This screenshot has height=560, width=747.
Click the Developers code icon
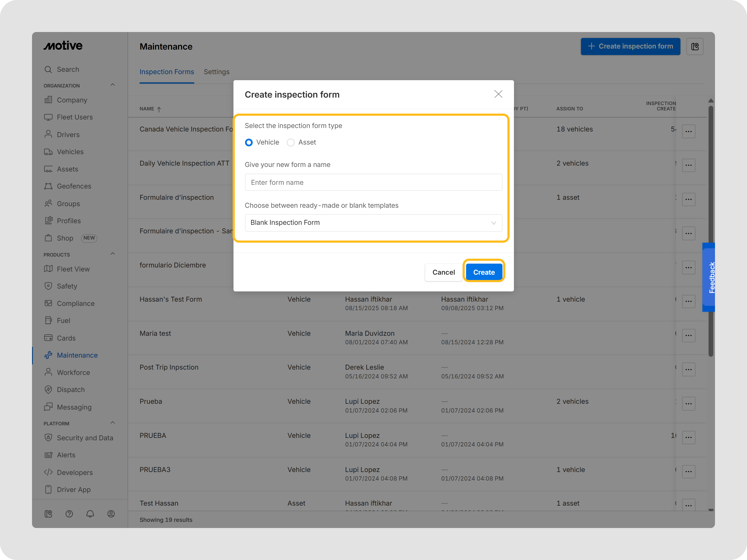point(48,472)
